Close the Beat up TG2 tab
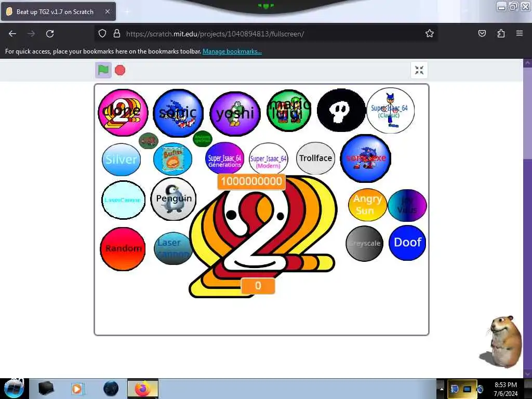Screen dimensions: 532x399 click(x=108, y=12)
